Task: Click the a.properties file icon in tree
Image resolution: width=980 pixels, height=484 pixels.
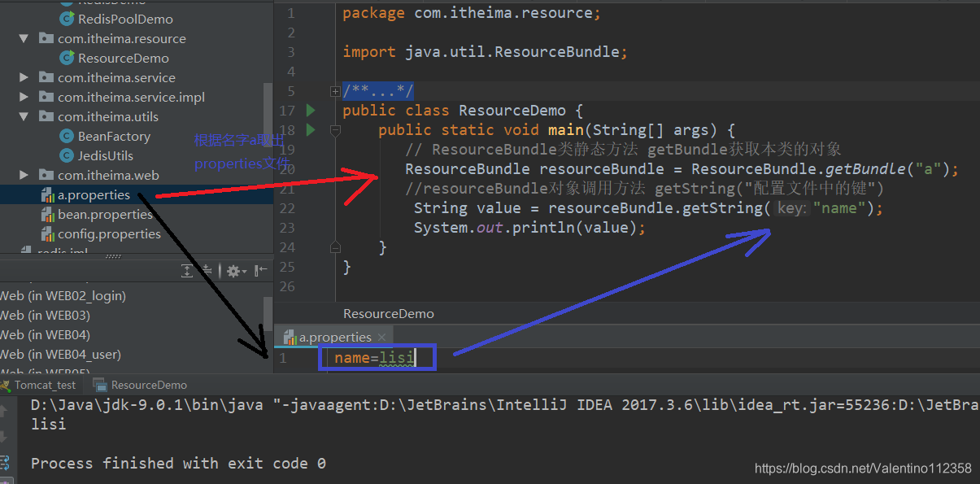Action: point(47,194)
